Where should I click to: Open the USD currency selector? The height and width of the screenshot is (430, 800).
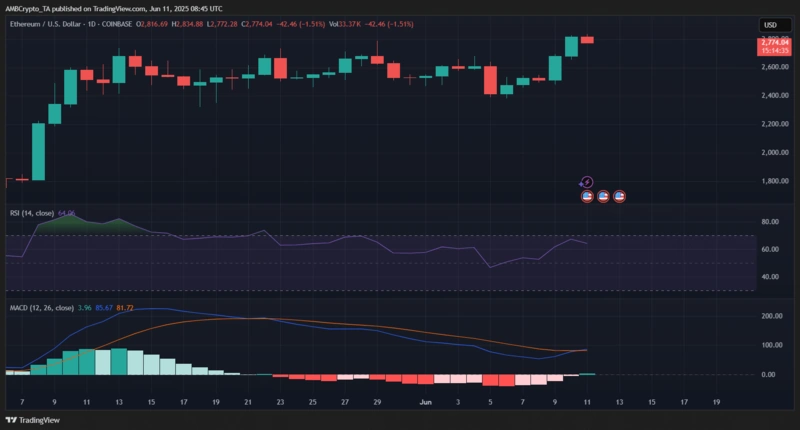point(770,25)
